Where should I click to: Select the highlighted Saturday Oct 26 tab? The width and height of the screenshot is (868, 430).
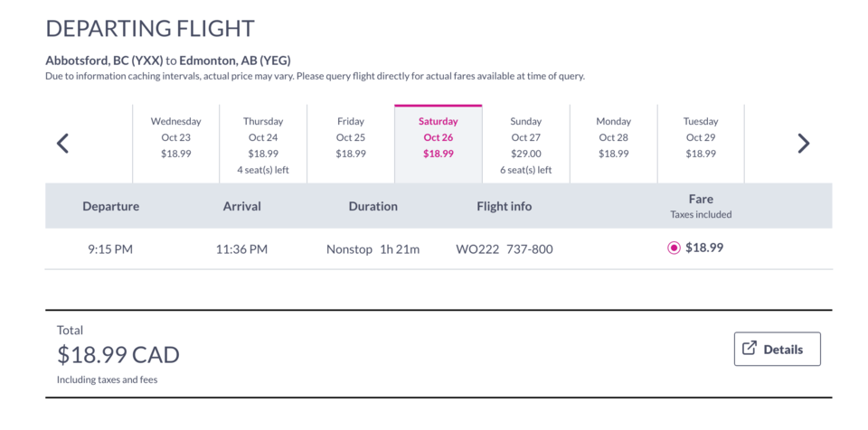tap(439, 144)
